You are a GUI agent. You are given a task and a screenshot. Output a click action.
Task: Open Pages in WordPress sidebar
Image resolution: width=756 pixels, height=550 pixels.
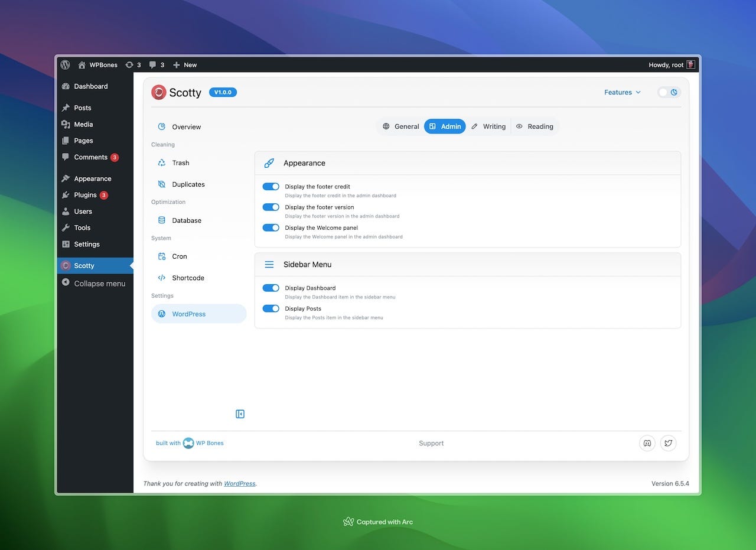pos(95,141)
